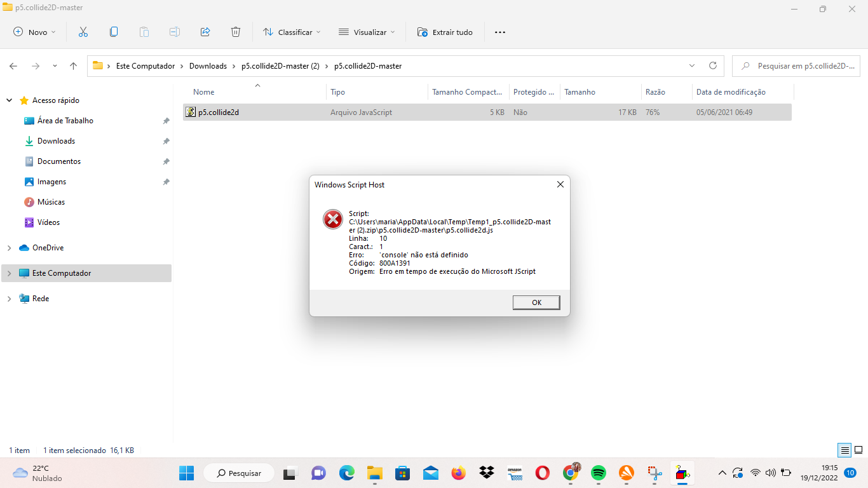Open Microsoft Edge from the taskbar
This screenshot has height=488, width=868.
coord(346,473)
